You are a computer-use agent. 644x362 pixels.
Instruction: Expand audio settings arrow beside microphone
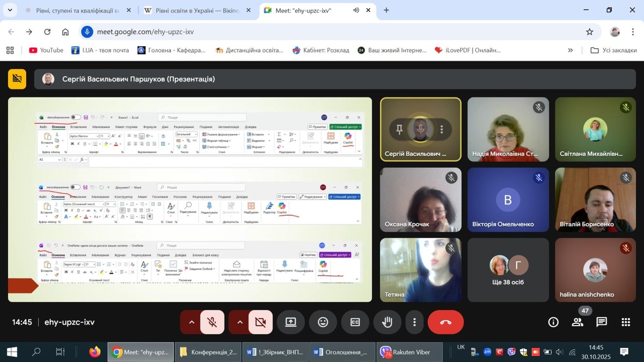pyautogui.click(x=191, y=322)
